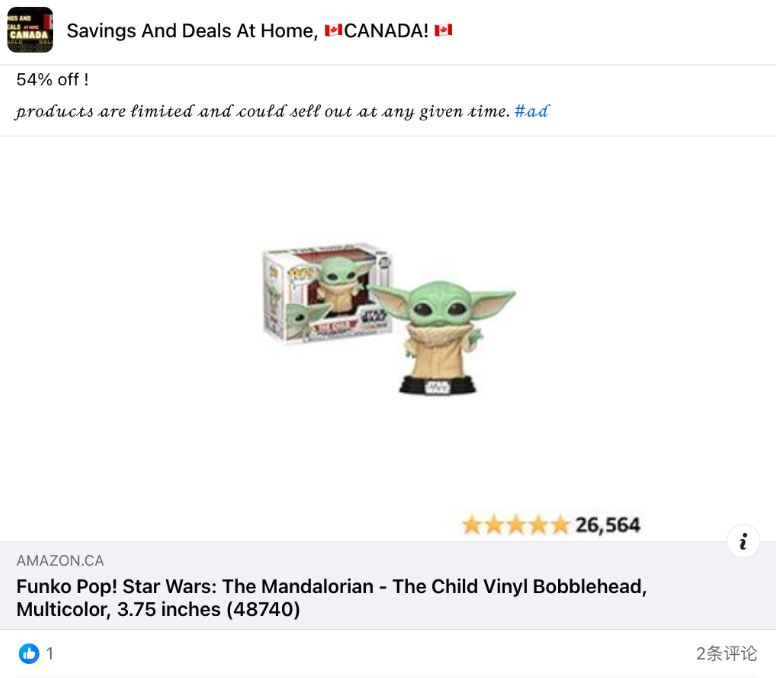
Task: Click the Canadian flag after CANADA!
Action: click(443, 31)
